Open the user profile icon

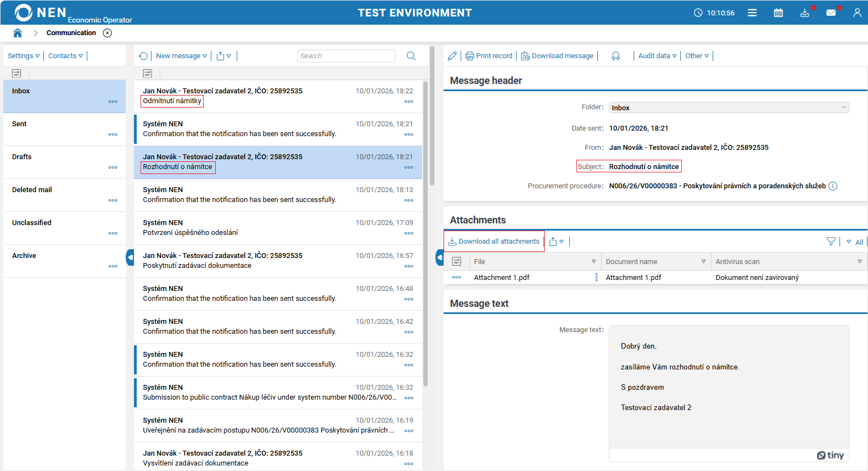[x=856, y=13]
